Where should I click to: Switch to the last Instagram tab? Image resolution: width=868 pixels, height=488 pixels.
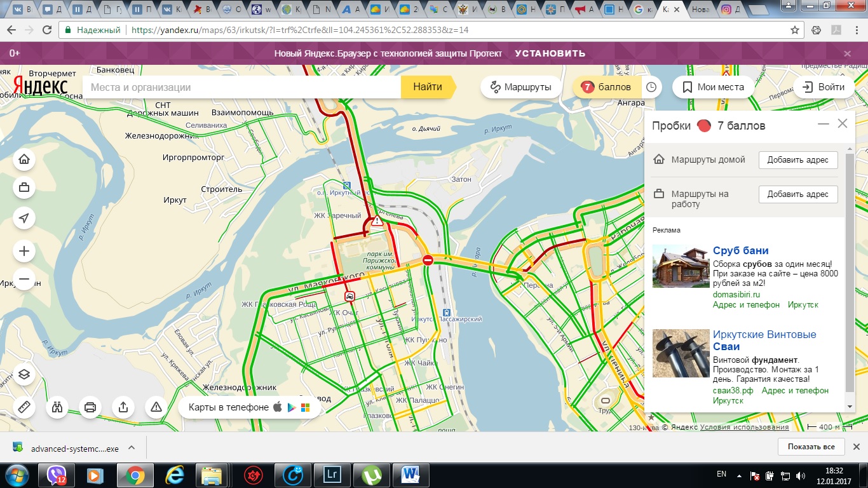point(728,10)
